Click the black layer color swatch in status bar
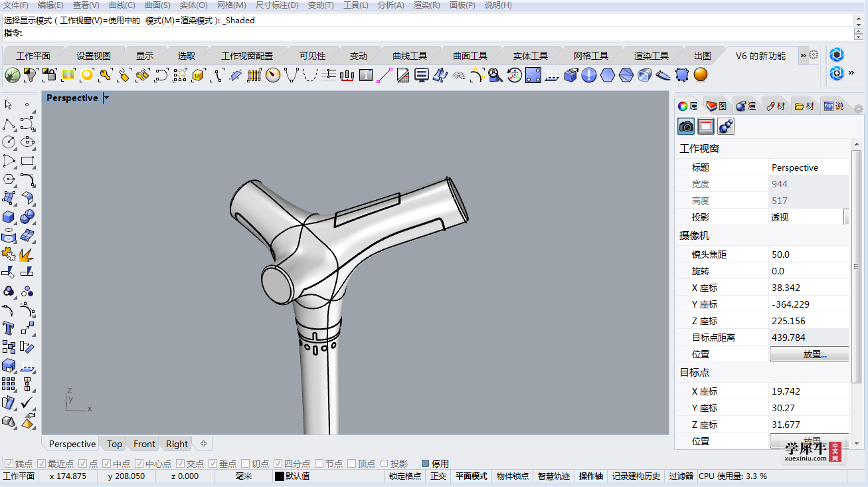The height and width of the screenshot is (487, 868). coord(280,476)
